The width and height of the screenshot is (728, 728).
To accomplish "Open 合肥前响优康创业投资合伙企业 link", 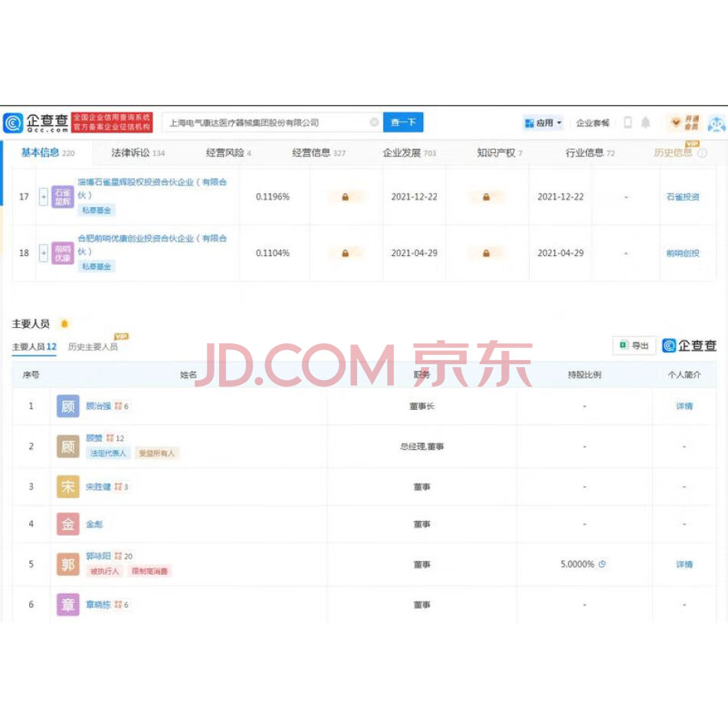I will coord(152,244).
